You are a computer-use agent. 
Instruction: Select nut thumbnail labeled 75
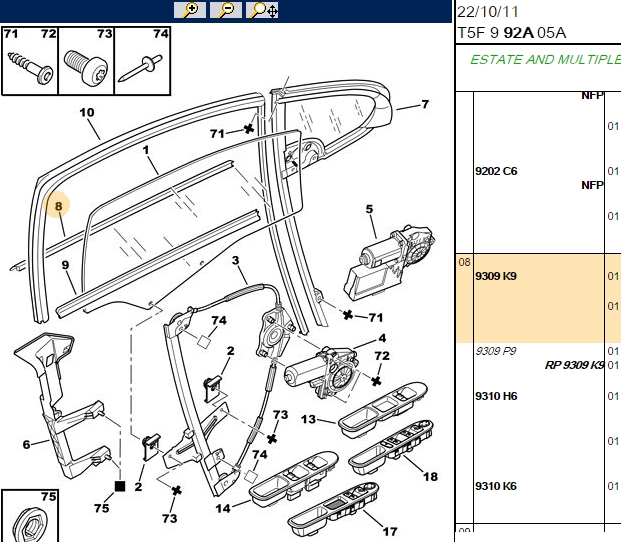point(30,516)
